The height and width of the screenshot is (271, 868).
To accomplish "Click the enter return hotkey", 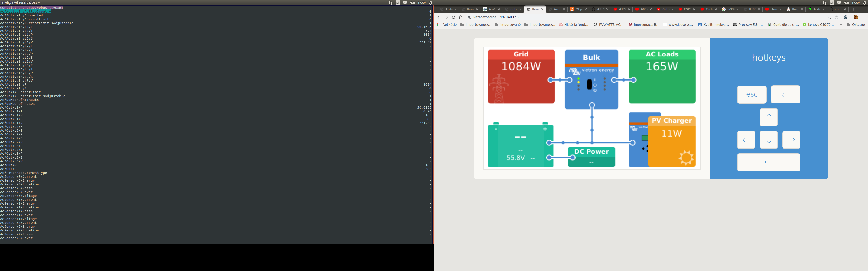I will coord(785,95).
